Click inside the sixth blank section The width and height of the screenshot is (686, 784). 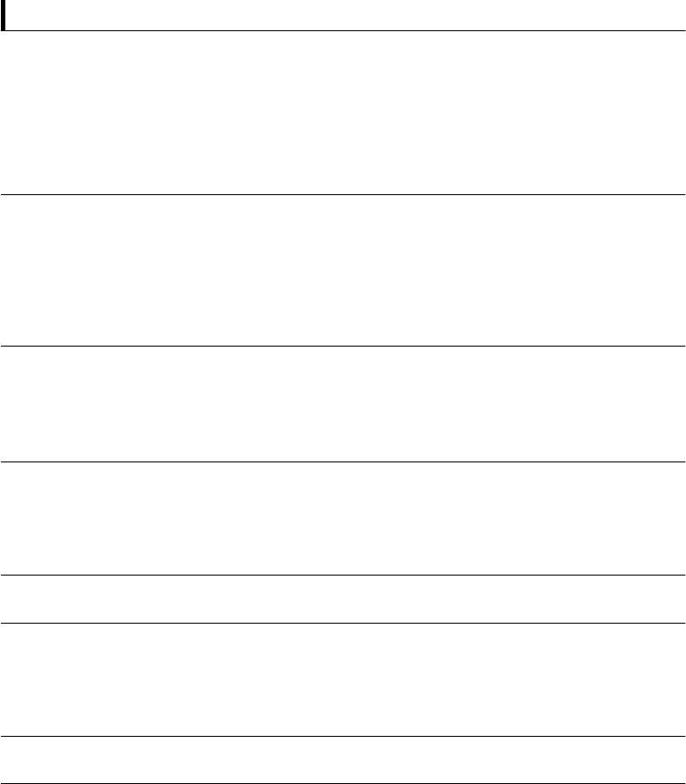coord(343,679)
